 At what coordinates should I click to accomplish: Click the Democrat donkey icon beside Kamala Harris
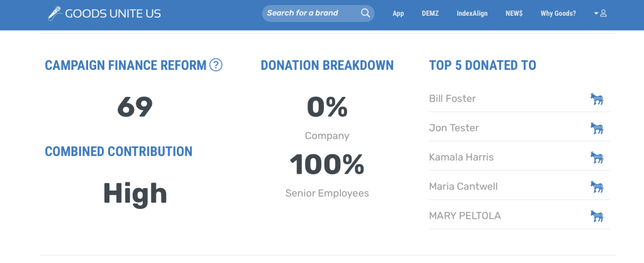tap(597, 157)
